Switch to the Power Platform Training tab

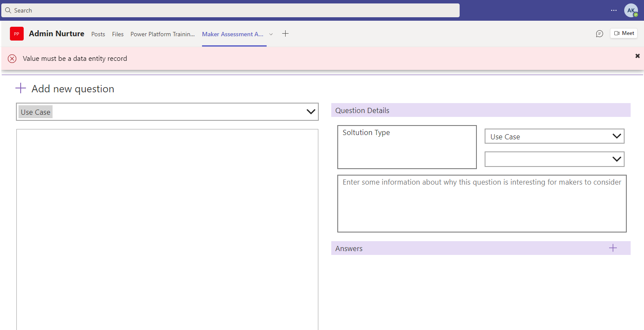162,34
